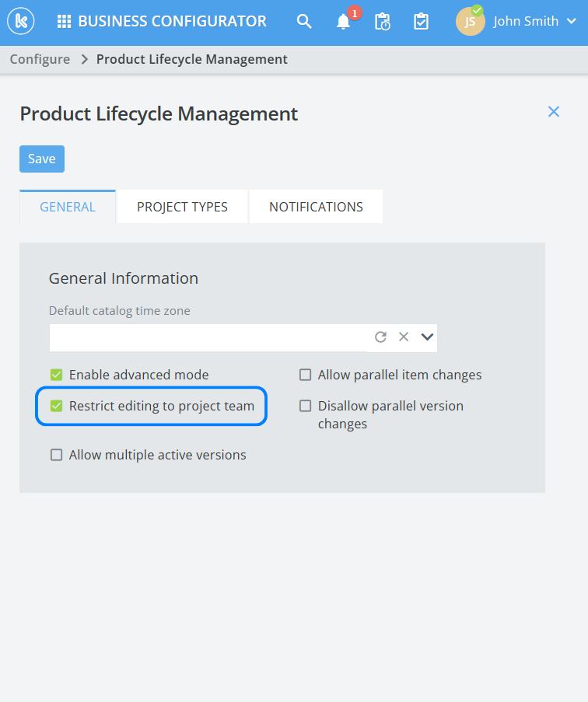Click the time zone refresh icon
588x702 pixels.
pos(380,337)
